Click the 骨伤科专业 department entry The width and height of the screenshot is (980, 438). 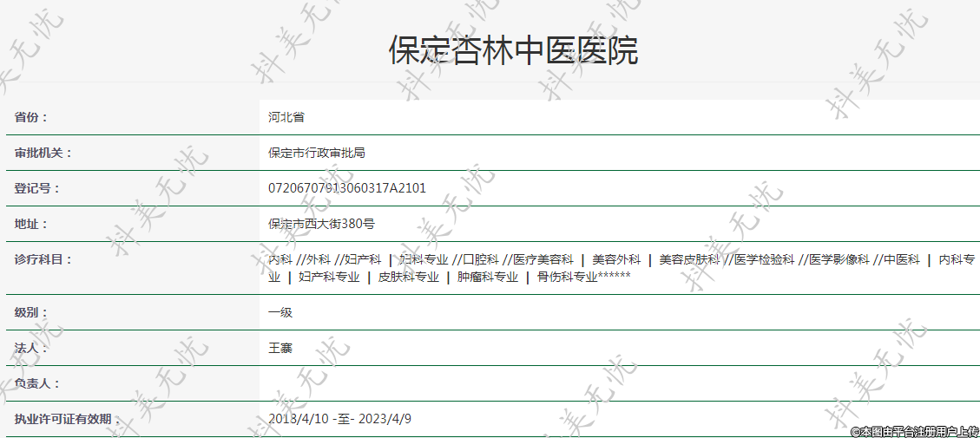tap(568, 278)
